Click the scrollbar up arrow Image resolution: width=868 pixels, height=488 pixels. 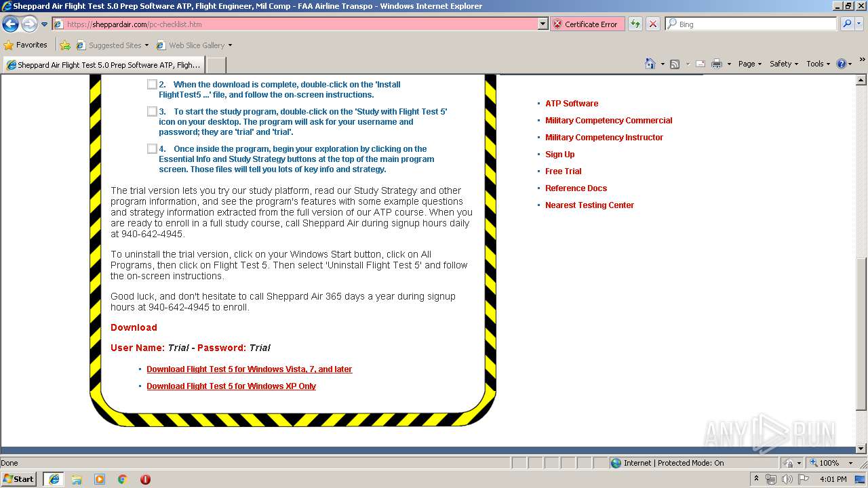(x=861, y=80)
